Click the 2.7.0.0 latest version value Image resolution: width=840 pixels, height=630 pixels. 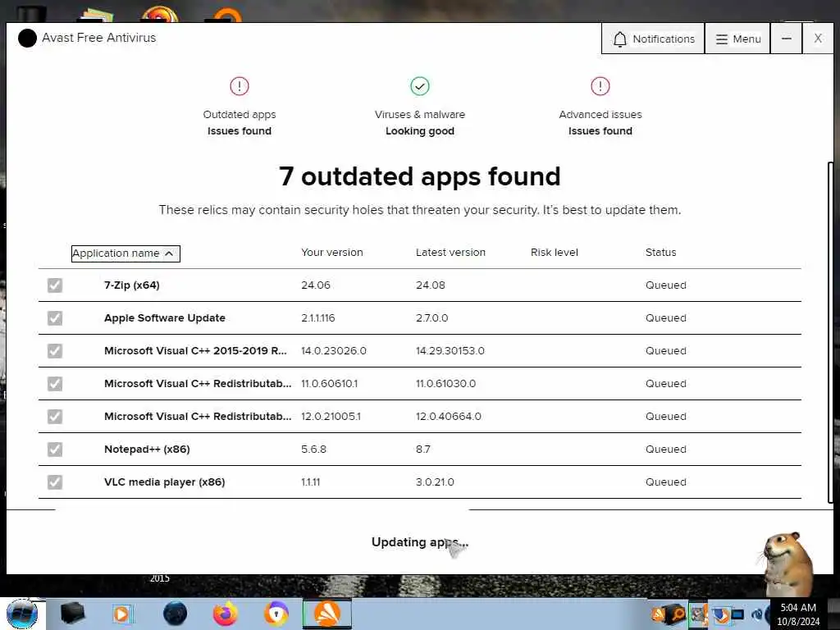click(x=431, y=317)
